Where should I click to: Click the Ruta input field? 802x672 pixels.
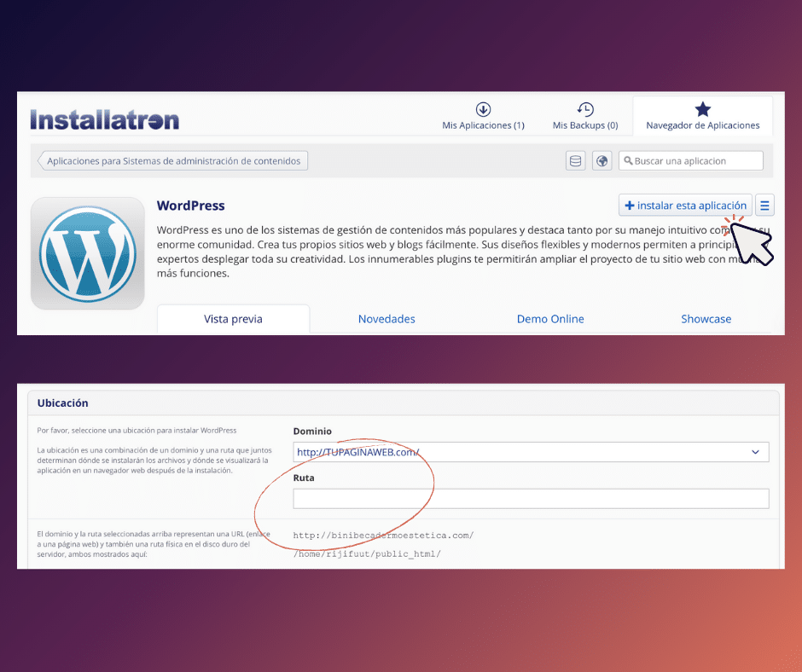(x=531, y=499)
